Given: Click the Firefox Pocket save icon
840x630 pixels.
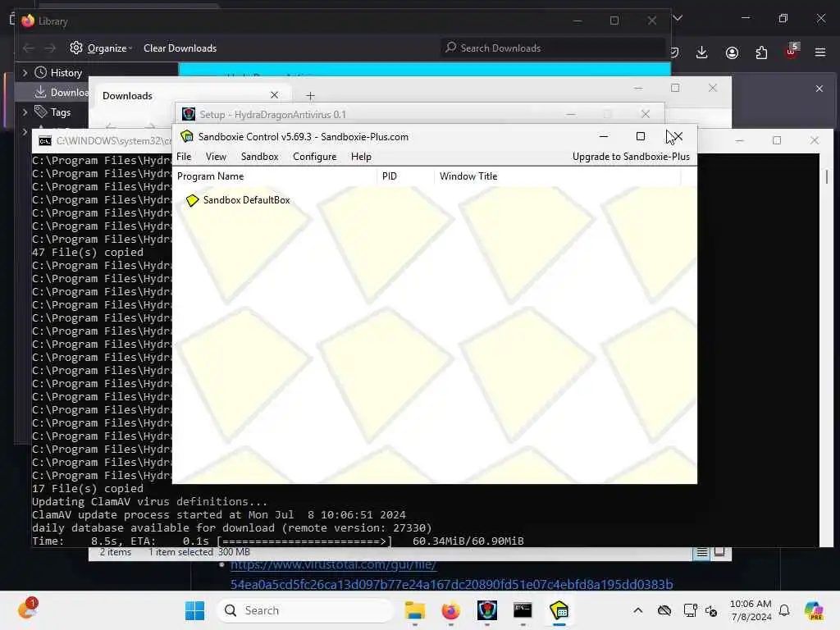Looking at the screenshot, I should pyautogui.click(x=674, y=52).
